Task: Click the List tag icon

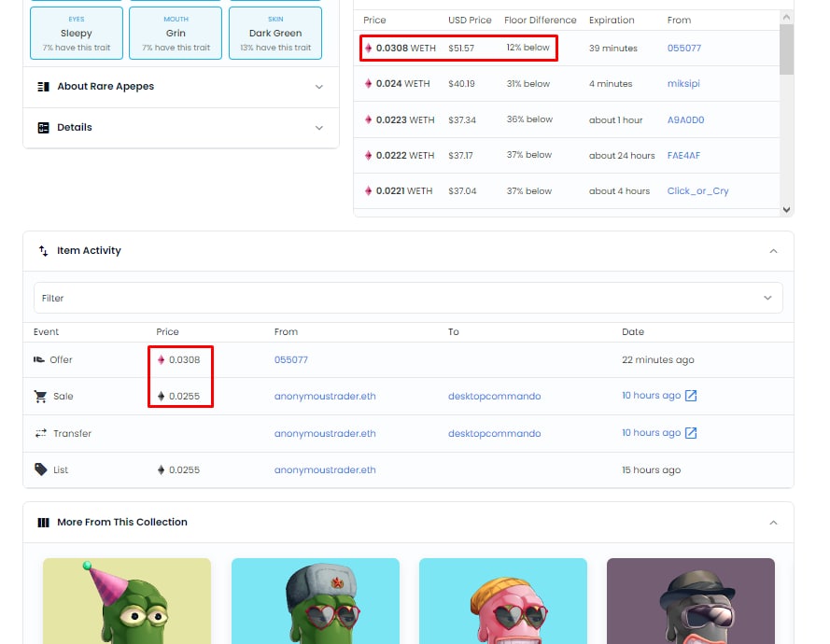Action: (41, 469)
